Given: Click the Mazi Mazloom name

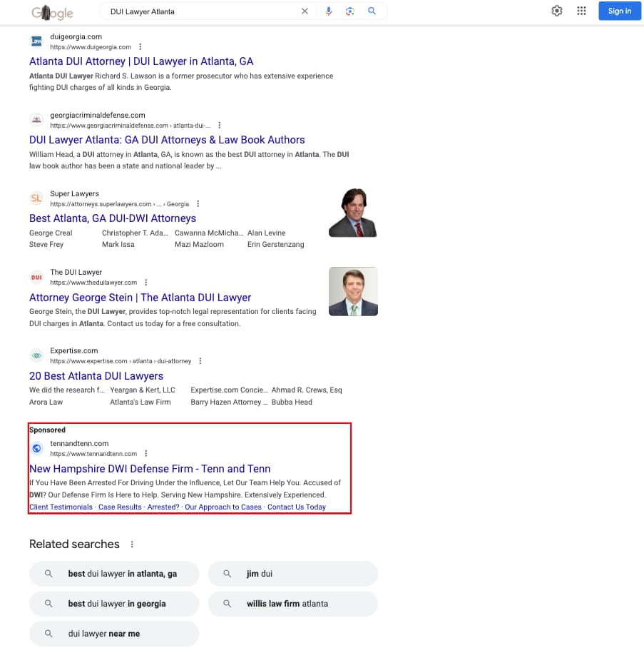Looking at the screenshot, I should pos(199,244).
